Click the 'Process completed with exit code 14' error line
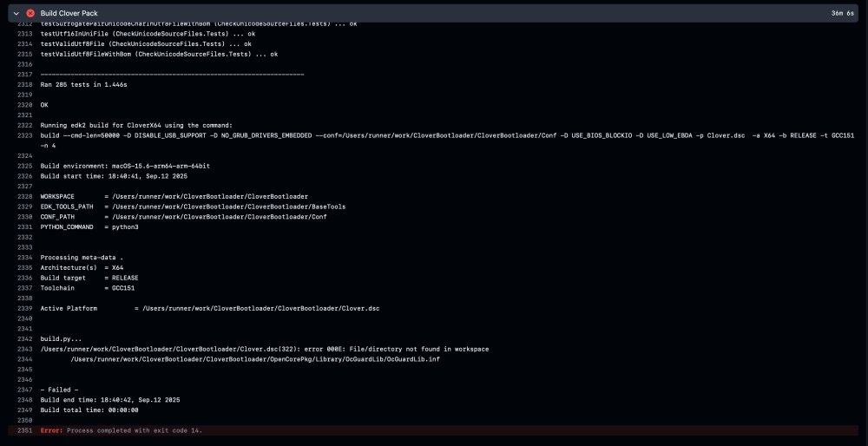The height and width of the screenshot is (446, 868). [x=122, y=430]
